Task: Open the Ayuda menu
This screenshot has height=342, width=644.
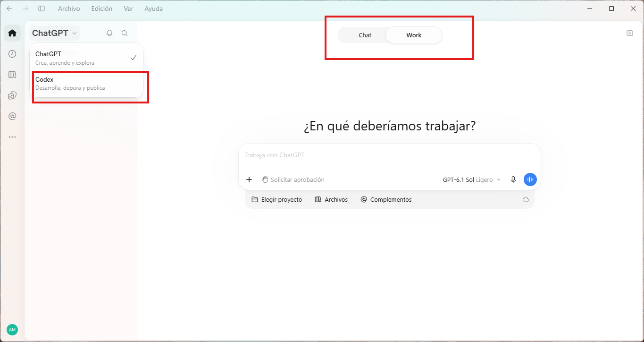Action: pyautogui.click(x=153, y=9)
